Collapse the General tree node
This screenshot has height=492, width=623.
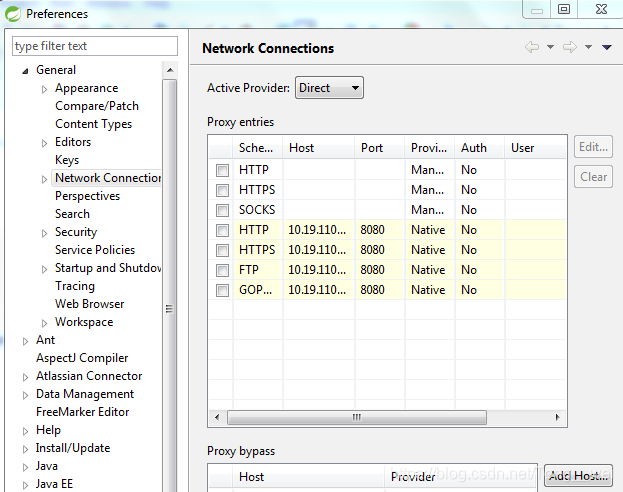25,71
